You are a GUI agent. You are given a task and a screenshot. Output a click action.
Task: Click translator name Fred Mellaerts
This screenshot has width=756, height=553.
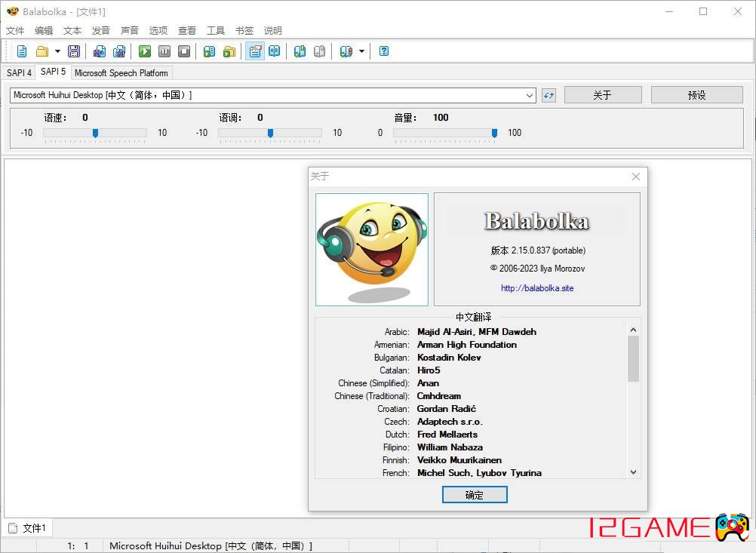[447, 435]
